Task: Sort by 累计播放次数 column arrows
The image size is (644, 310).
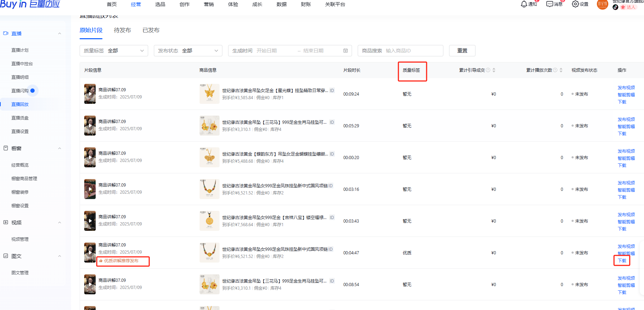Action: click(561, 70)
